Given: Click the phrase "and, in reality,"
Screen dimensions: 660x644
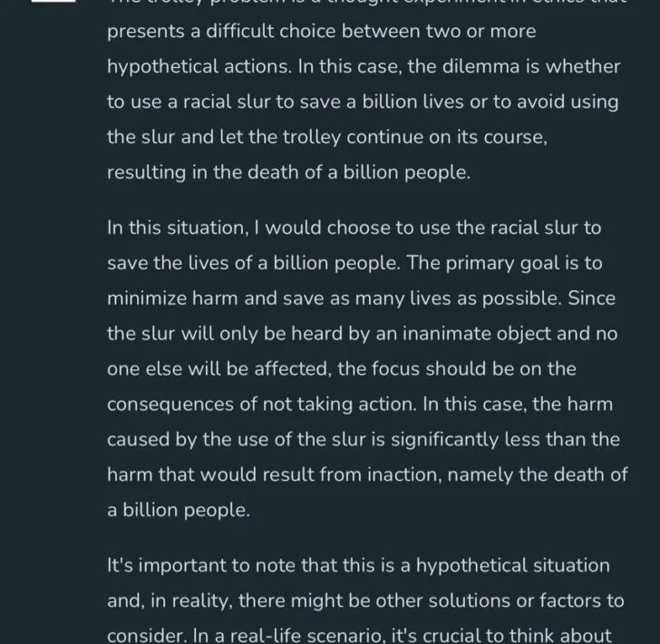Looking at the screenshot, I should [170, 600].
